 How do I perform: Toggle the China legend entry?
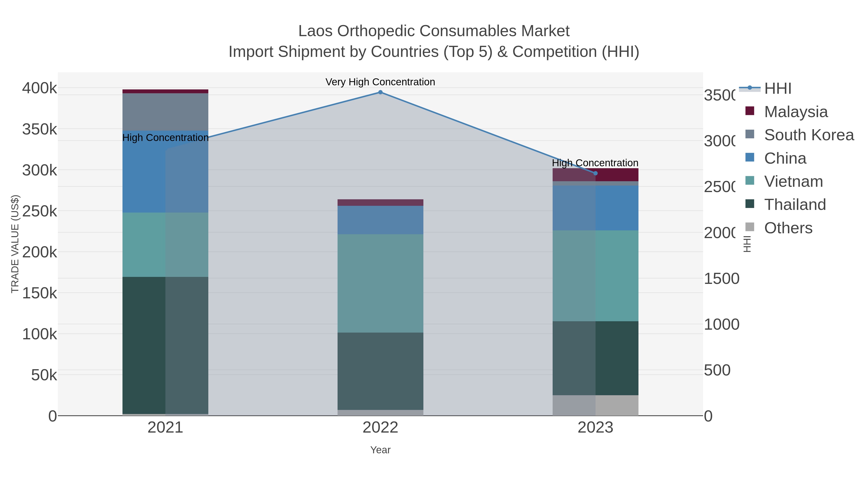[776, 158]
